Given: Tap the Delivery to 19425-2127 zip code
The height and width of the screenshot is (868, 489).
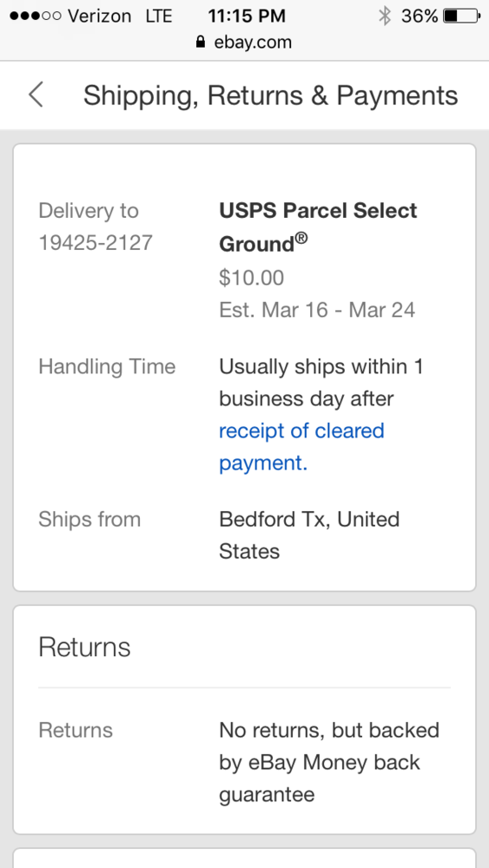Looking at the screenshot, I should coord(96,227).
